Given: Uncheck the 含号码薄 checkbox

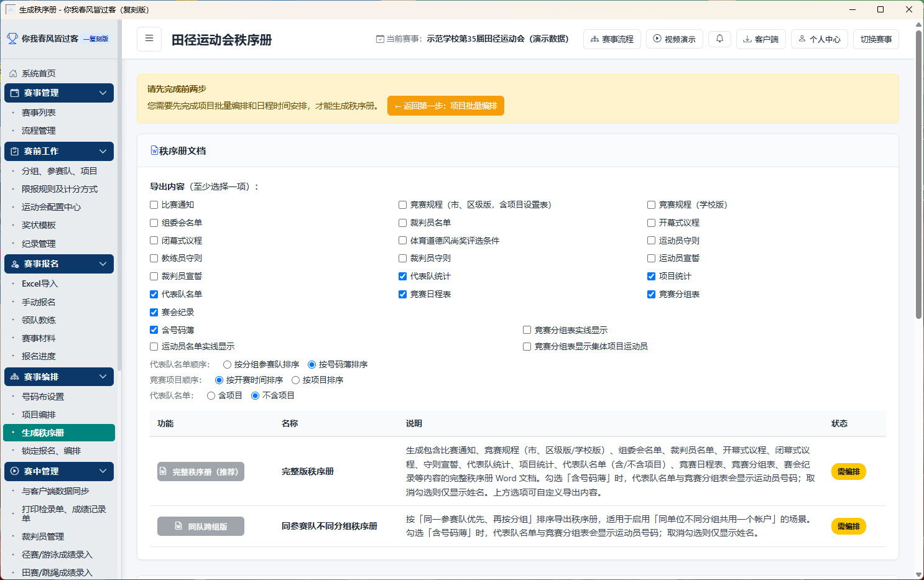Looking at the screenshot, I should click(x=154, y=330).
